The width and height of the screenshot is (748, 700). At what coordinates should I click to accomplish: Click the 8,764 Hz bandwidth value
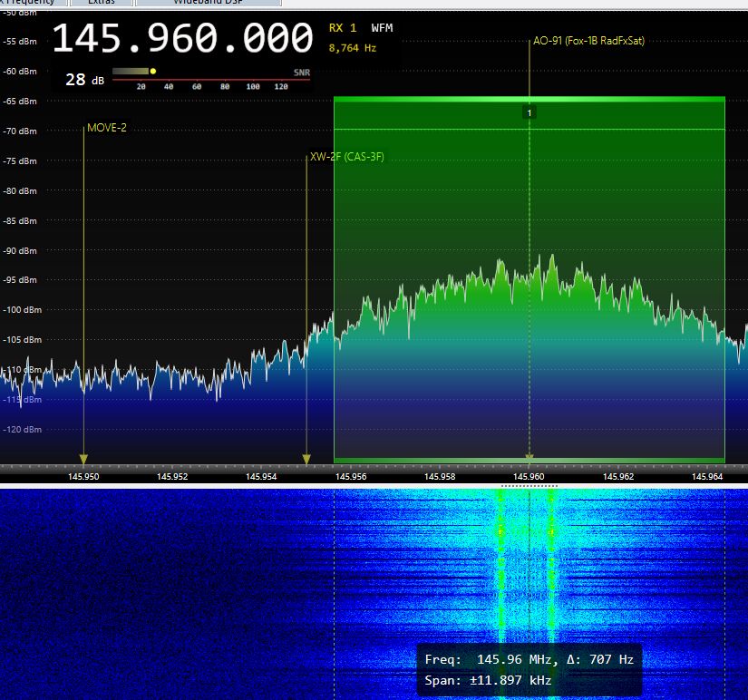(x=353, y=48)
